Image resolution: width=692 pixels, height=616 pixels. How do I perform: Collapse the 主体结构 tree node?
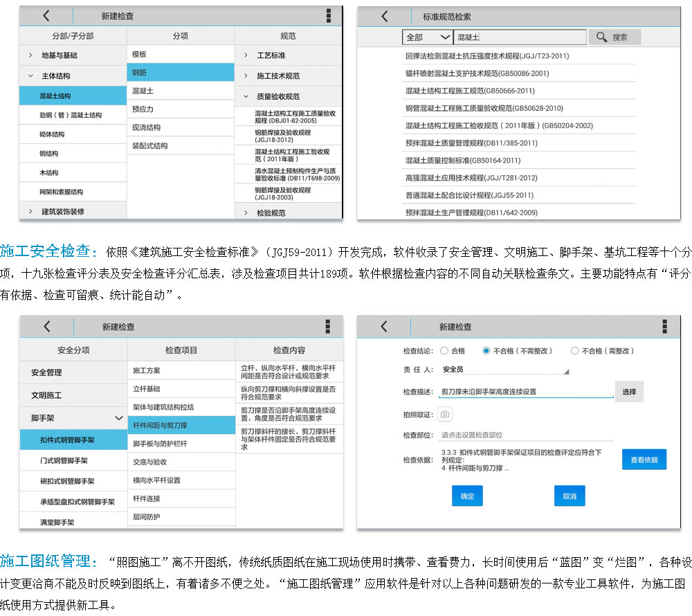coord(30,76)
